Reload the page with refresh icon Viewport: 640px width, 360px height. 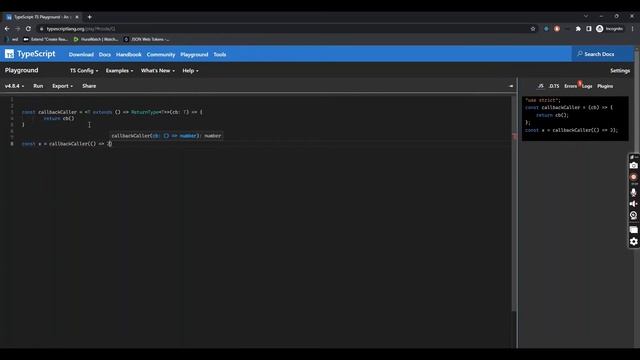coord(28,29)
